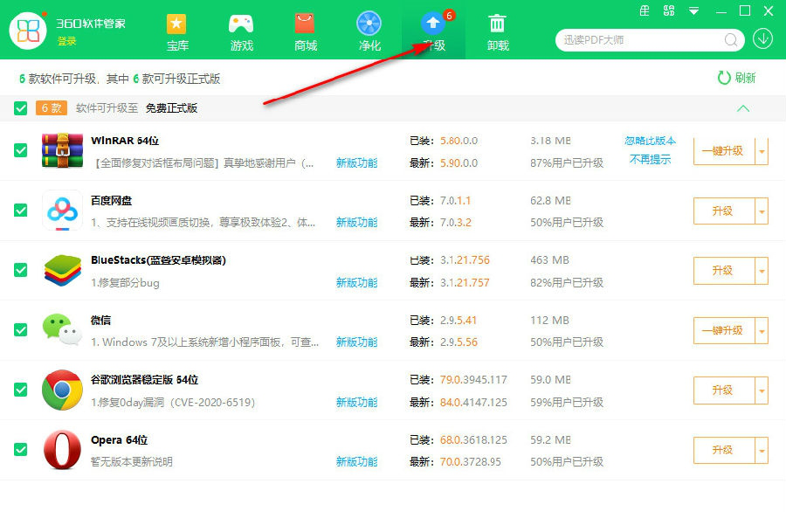Screen dimensions: 786x532
Task: Click 一键升级 button for 微信
Action: pos(724,330)
